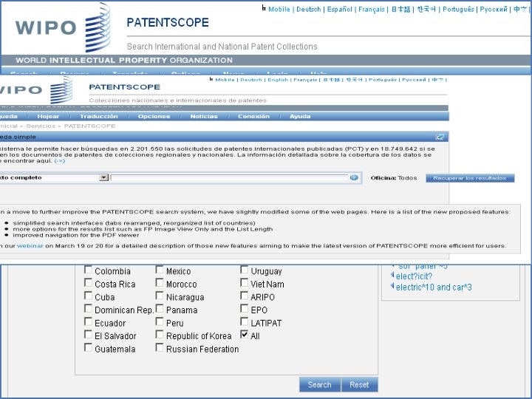Switch English page to 한국어
The height and width of the screenshot is (399, 532).
point(426,9)
